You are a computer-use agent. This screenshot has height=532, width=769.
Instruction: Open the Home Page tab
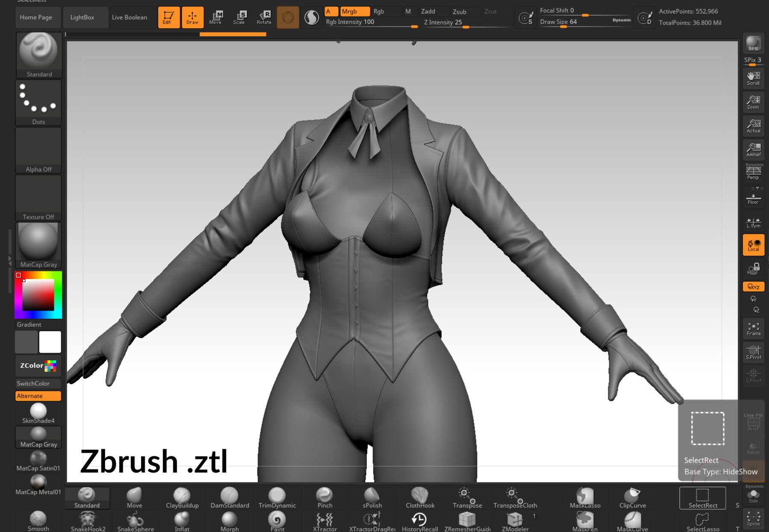tap(36, 18)
